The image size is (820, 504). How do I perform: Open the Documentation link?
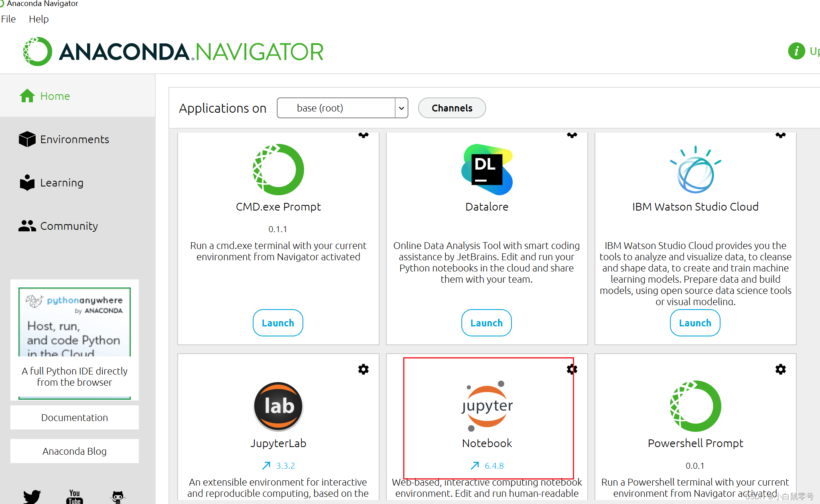(75, 418)
